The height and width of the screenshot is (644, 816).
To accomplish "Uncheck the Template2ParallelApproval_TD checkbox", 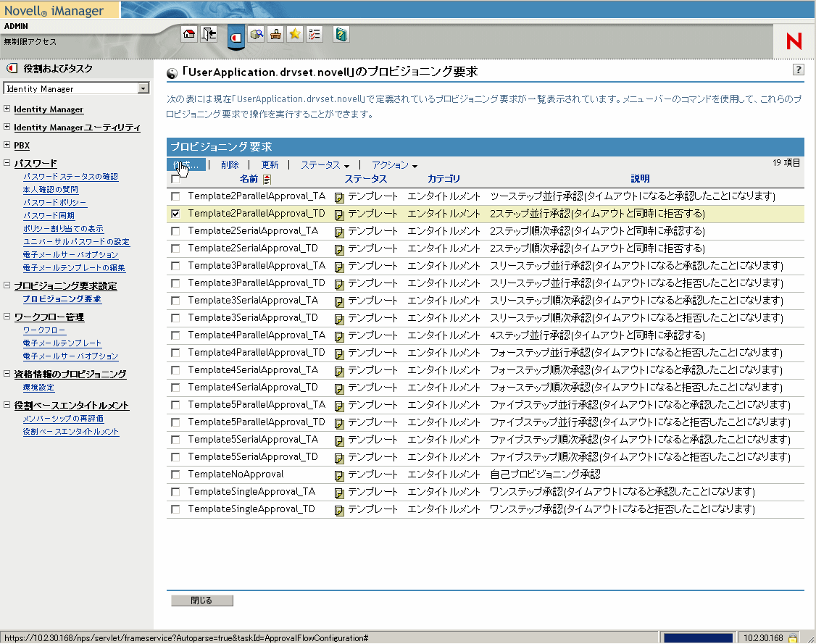I will [175, 214].
